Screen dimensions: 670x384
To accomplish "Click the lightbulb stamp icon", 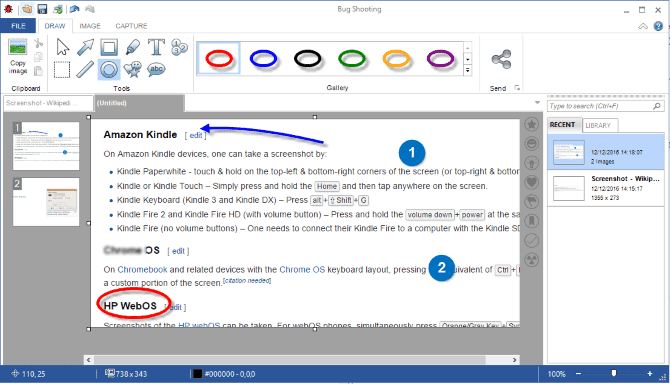I will coord(532,163).
